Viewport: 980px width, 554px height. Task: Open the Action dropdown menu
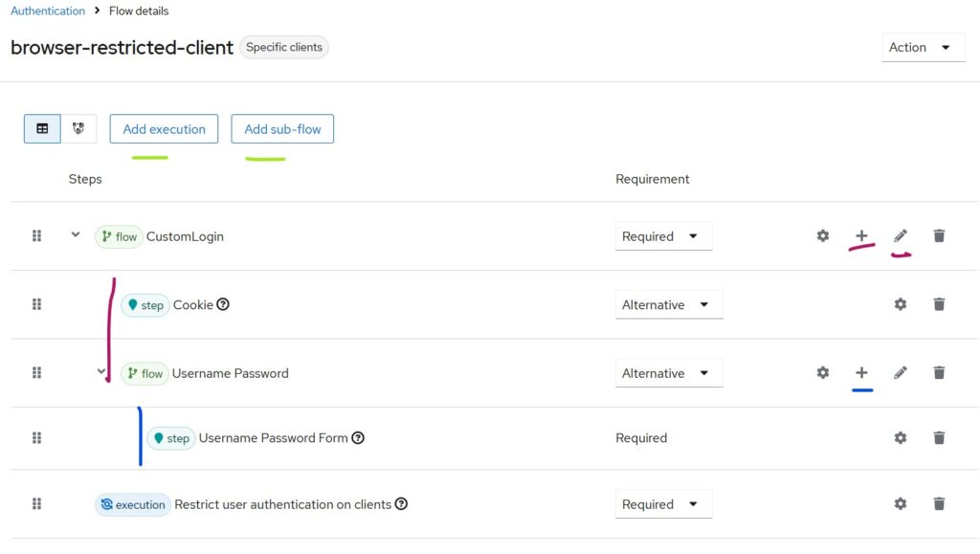click(923, 47)
